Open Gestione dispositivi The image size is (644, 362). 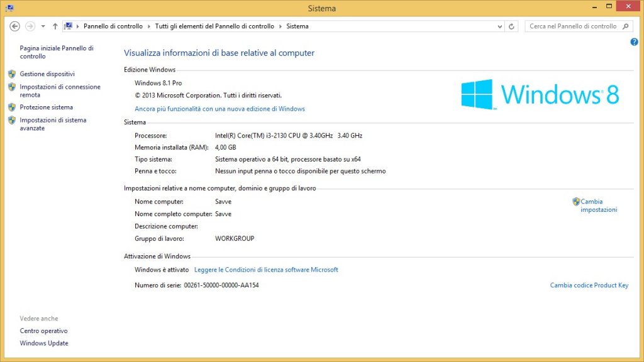click(47, 74)
